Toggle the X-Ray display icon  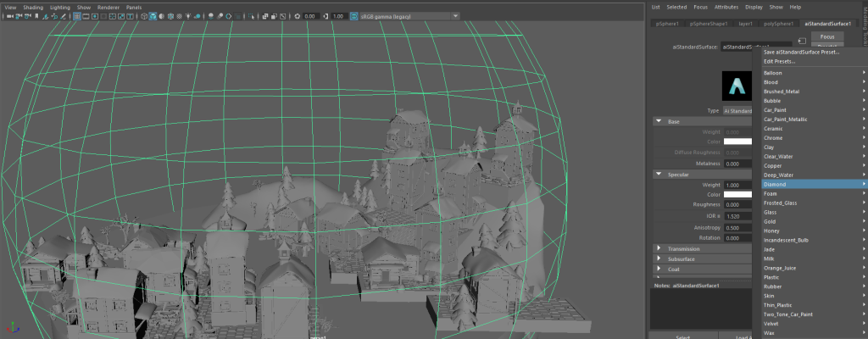(265, 16)
